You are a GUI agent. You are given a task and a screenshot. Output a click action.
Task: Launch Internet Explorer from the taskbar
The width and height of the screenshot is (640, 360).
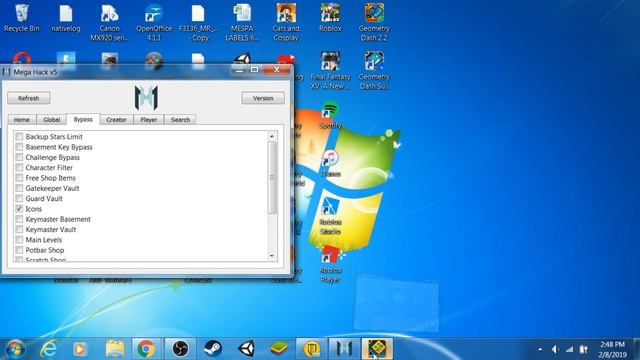(49, 349)
